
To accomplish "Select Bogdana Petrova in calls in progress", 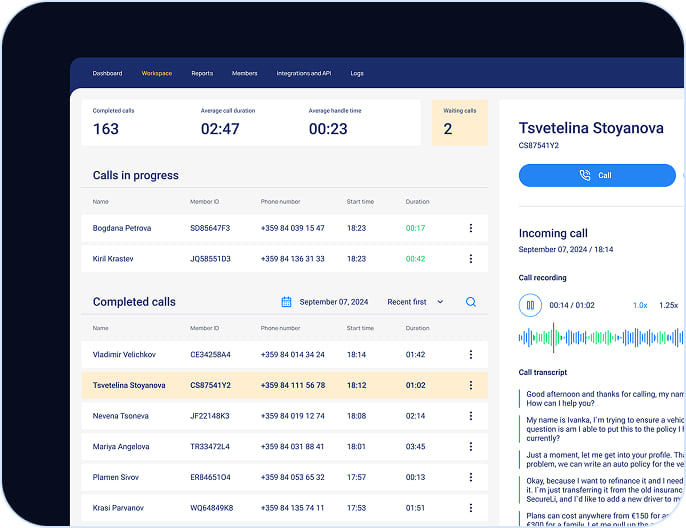I will point(122,228).
